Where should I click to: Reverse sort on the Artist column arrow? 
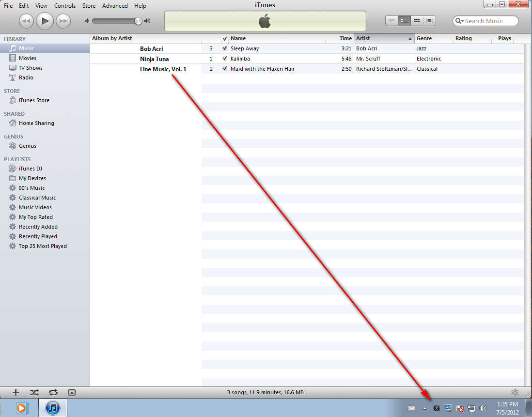410,39
